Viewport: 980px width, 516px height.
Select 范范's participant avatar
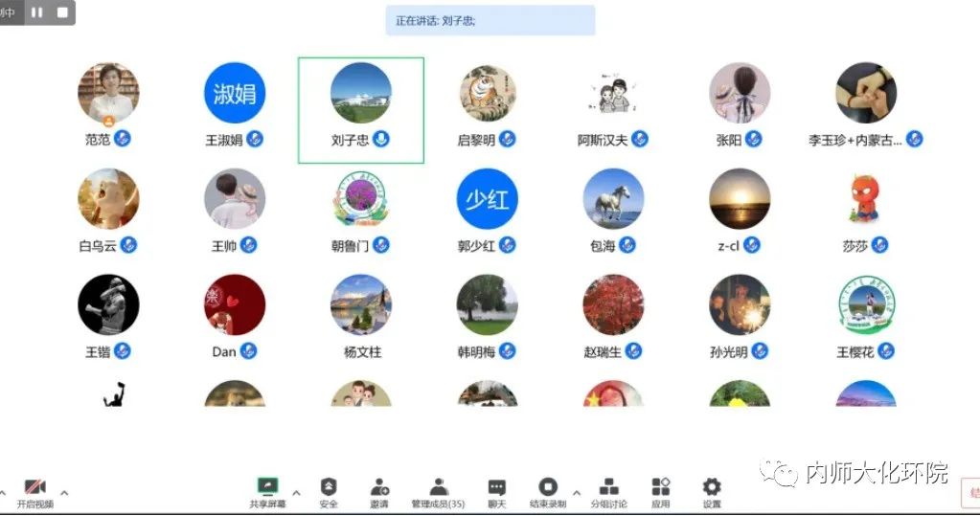pos(108,94)
